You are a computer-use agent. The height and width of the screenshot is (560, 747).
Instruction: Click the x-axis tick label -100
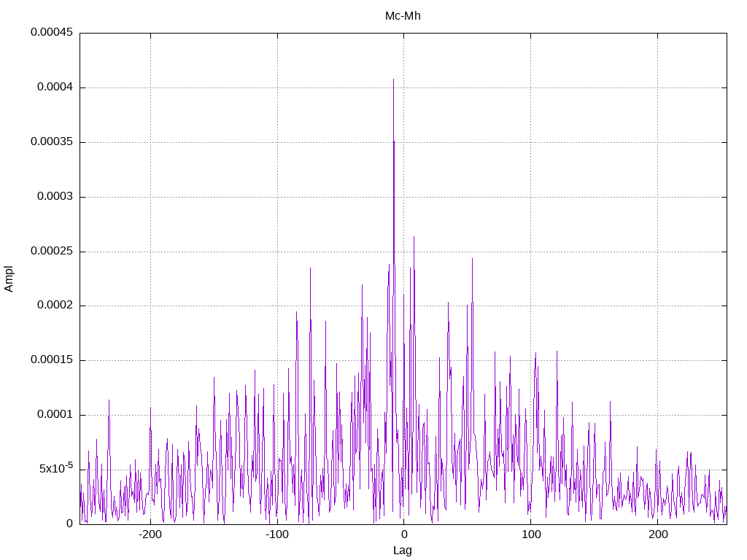[x=276, y=534]
